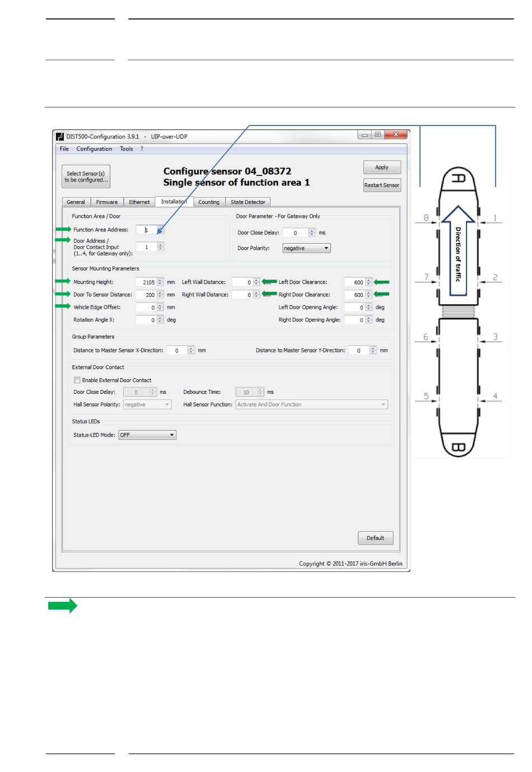Image resolution: width=532 pixels, height=772 pixels.
Task: Click the "Door Parameter - For Gateway Only" label
Action: [x=278, y=216]
